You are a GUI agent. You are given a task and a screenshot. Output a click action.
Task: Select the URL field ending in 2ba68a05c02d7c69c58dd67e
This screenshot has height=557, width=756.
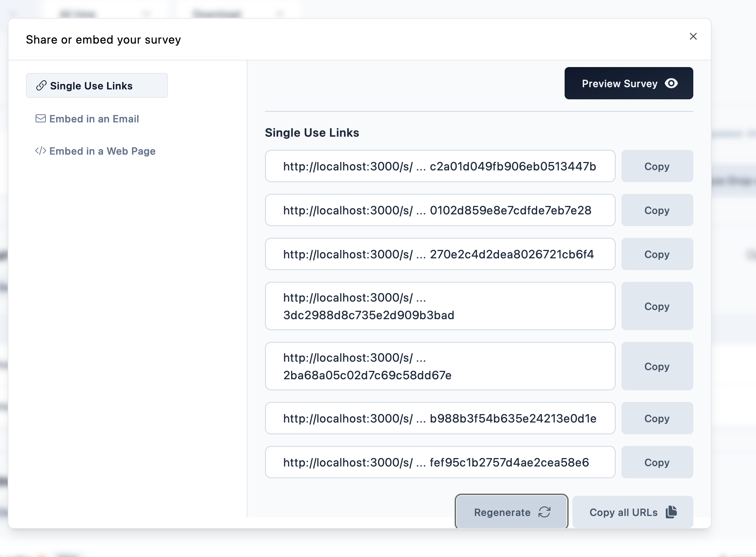[440, 366]
